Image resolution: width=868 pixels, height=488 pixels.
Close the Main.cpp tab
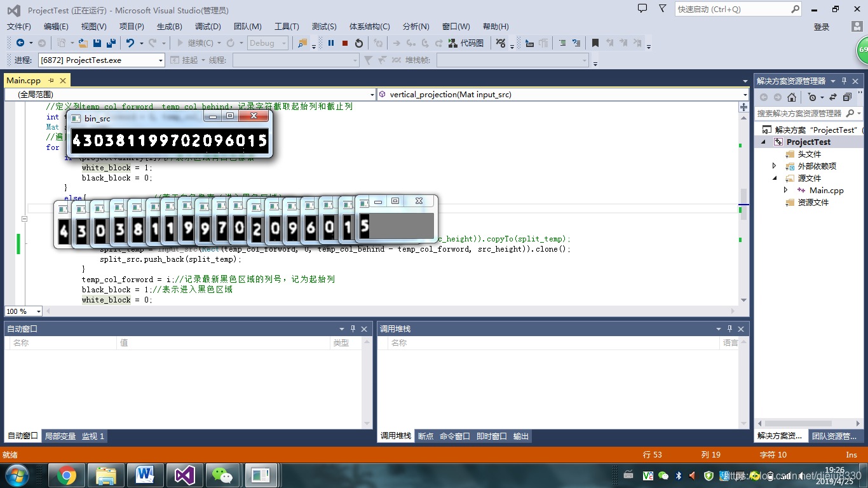point(62,81)
